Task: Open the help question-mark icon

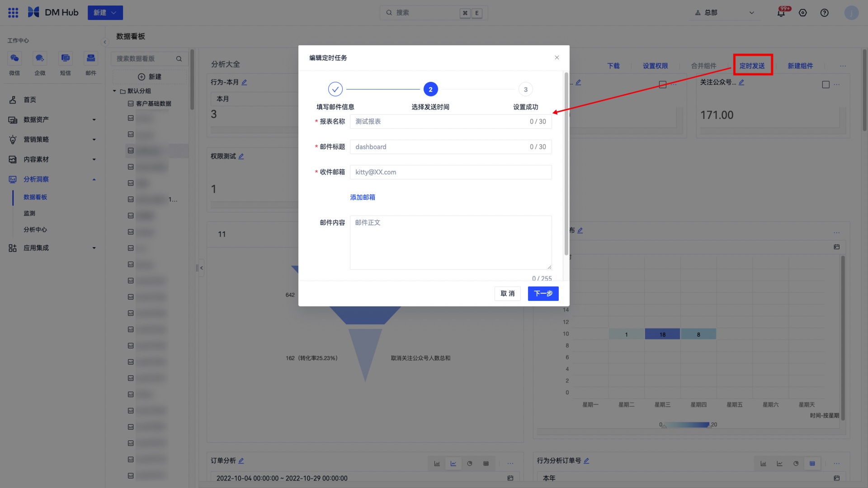Action: click(825, 13)
